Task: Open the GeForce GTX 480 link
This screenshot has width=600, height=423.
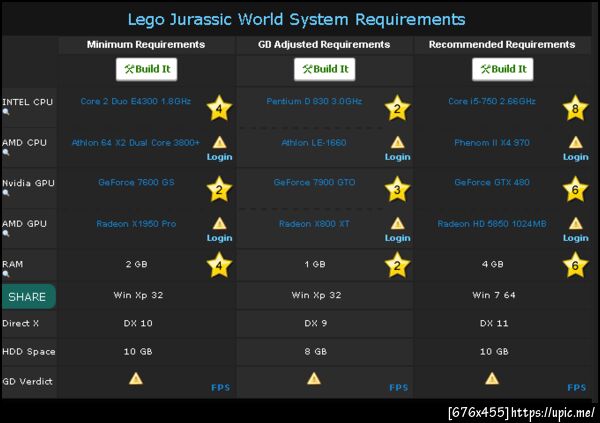Action: coord(492,182)
